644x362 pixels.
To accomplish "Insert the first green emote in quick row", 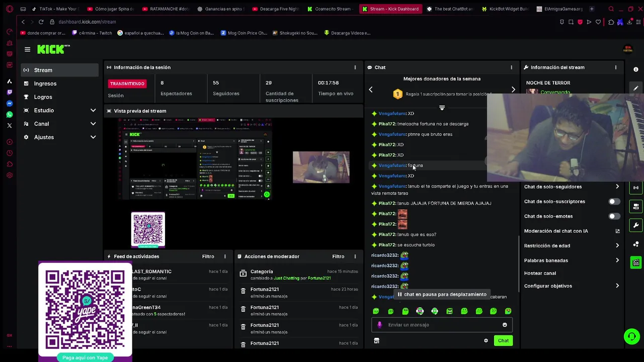I will (376, 311).
